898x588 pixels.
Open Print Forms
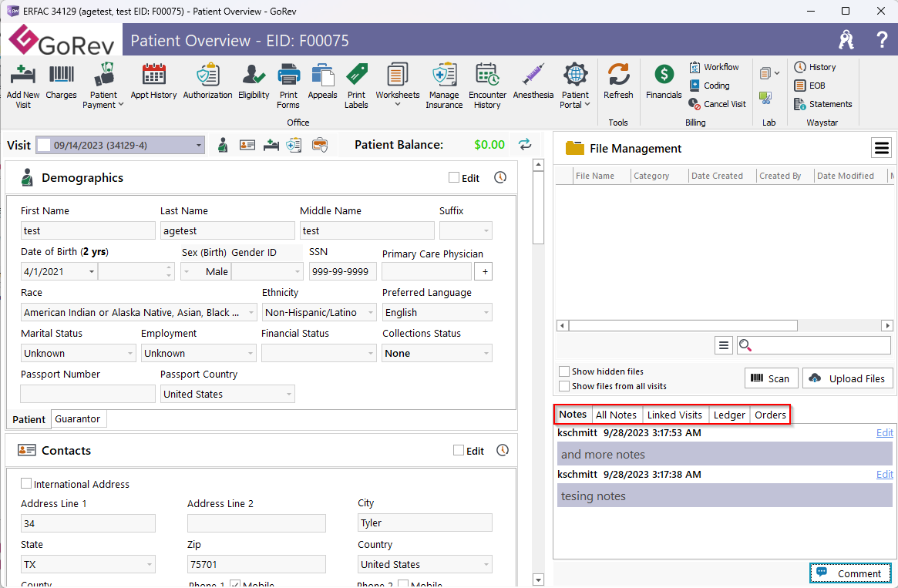pos(288,86)
